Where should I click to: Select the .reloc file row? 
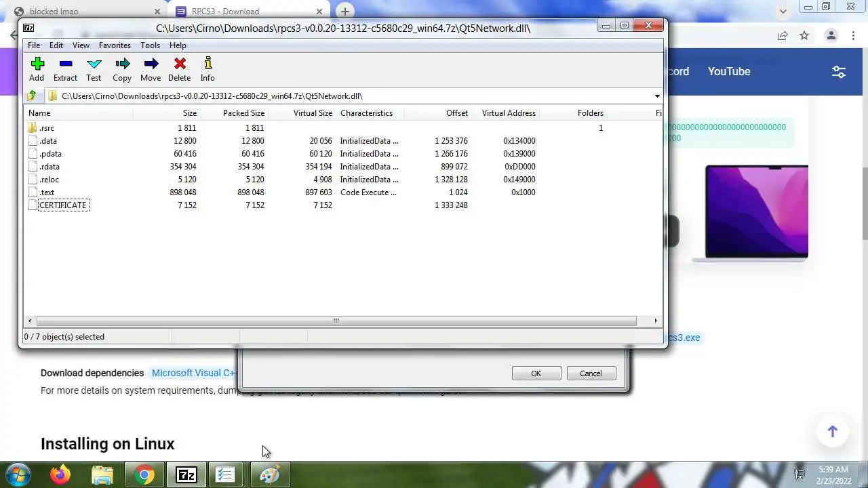coord(343,180)
